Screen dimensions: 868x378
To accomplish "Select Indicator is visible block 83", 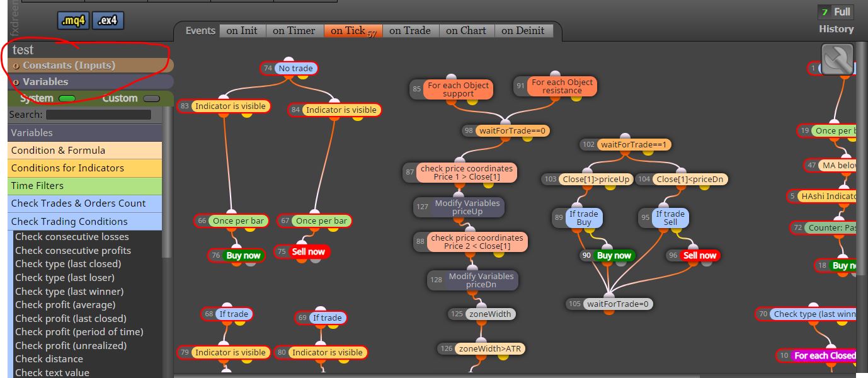I will point(224,106).
